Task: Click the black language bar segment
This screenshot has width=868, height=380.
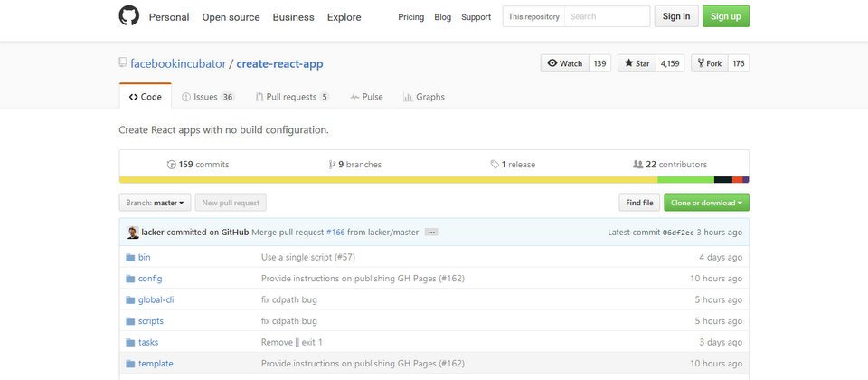Action: 723,180
